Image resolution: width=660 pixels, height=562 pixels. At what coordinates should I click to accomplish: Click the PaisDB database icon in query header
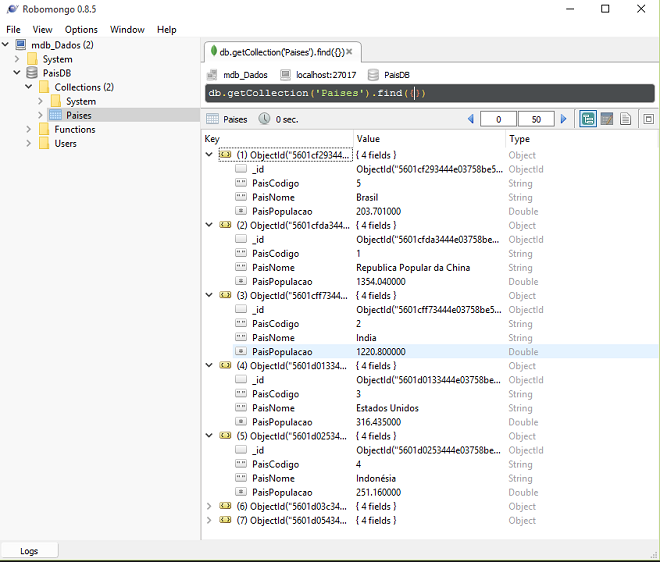[x=373, y=75]
